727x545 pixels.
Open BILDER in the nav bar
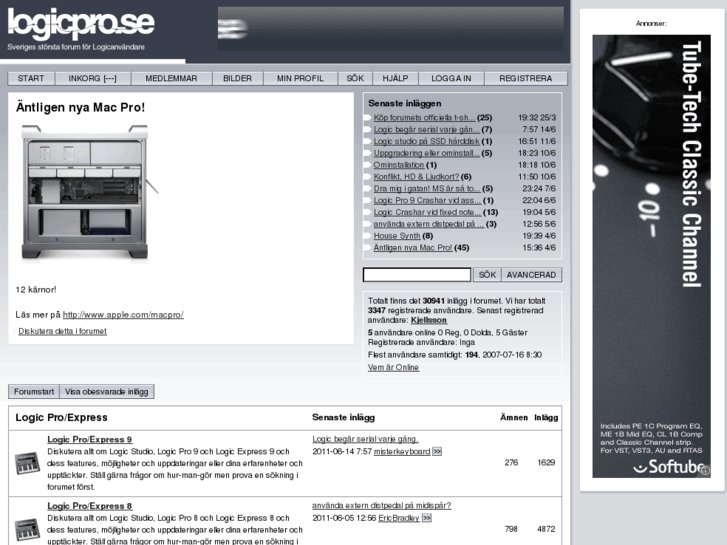[237, 78]
